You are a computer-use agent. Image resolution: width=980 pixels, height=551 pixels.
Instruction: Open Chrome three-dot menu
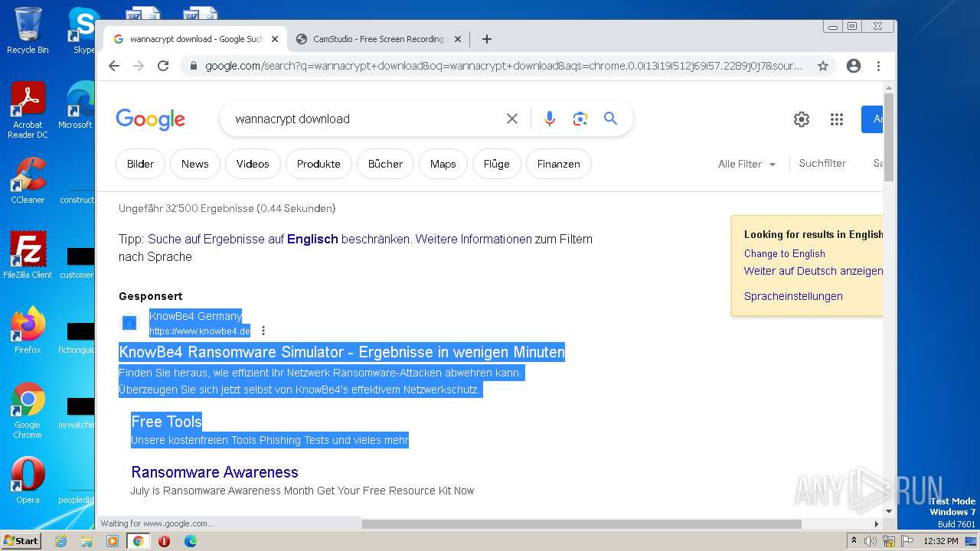click(x=878, y=66)
